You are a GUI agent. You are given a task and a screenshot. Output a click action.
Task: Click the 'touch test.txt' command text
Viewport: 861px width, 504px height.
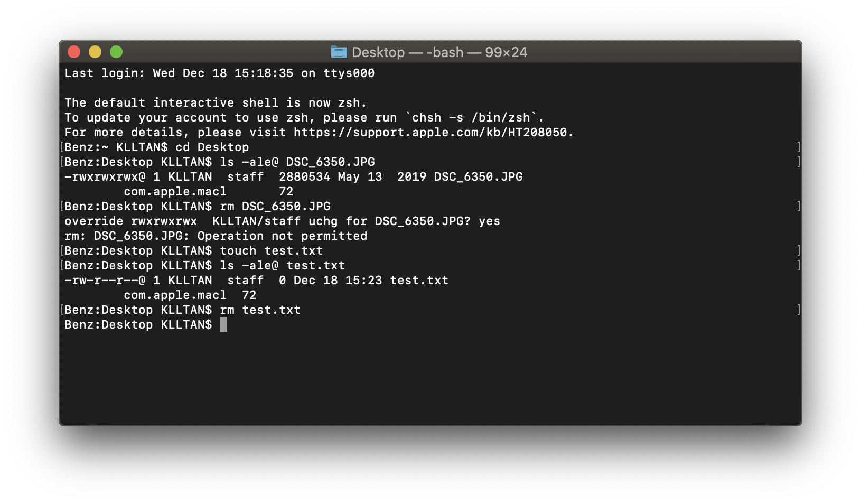(271, 251)
